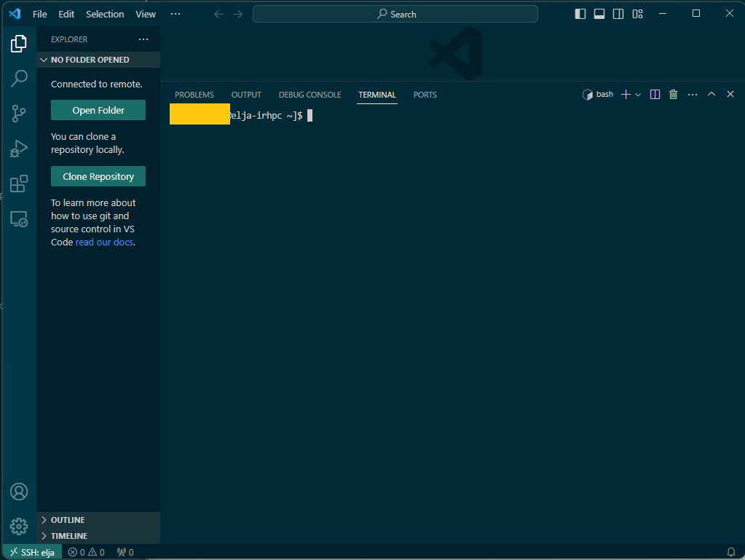Open the Remote Explorer view
745x560 pixels.
pyautogui.click(x=18, y=218)
